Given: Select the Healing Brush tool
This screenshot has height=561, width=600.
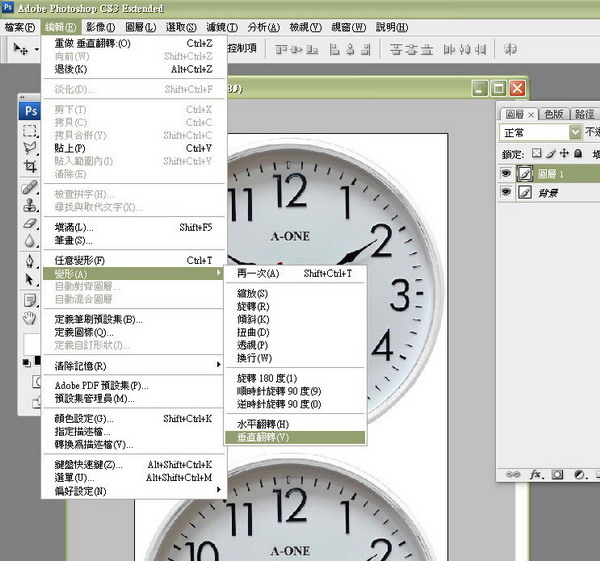Looking at the screenshot, I should [30, 187].
